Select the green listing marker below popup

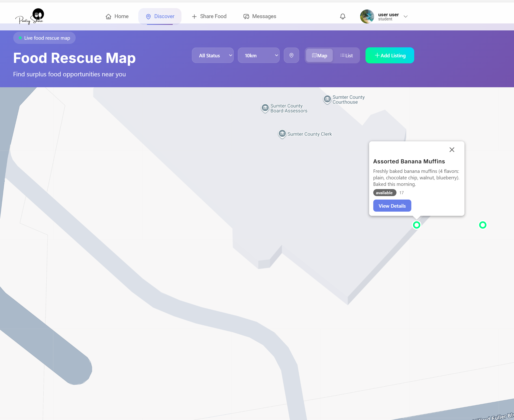(x=416, y=225)
